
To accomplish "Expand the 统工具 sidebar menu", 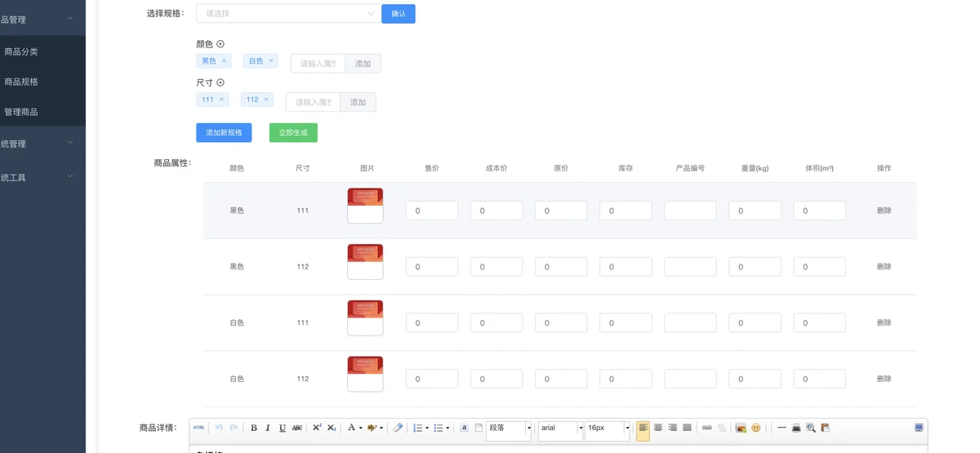I will tap(42, 177).
